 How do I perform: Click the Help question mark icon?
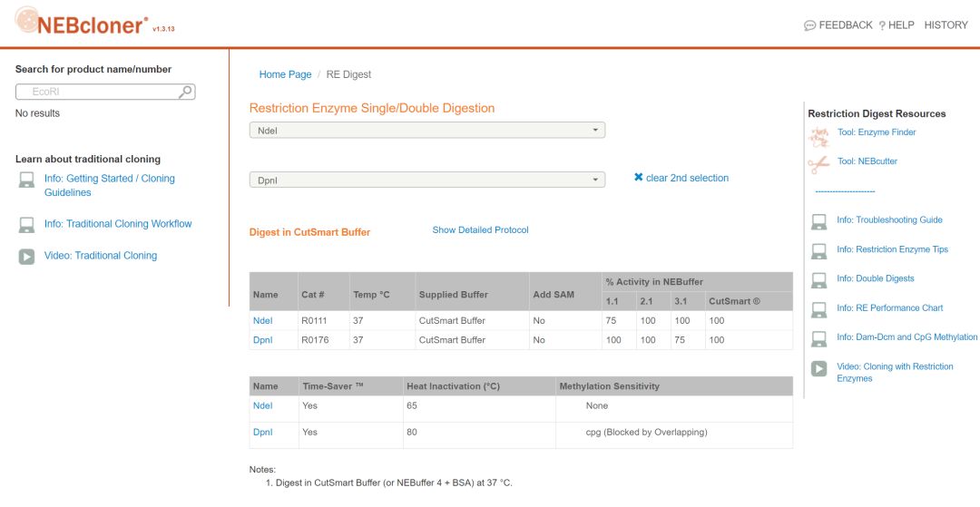882,25
